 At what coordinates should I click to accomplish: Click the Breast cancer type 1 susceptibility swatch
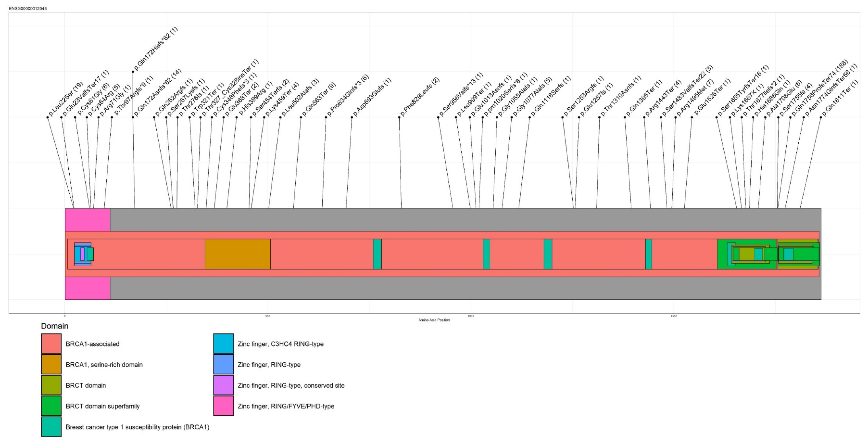pos(51,427)
